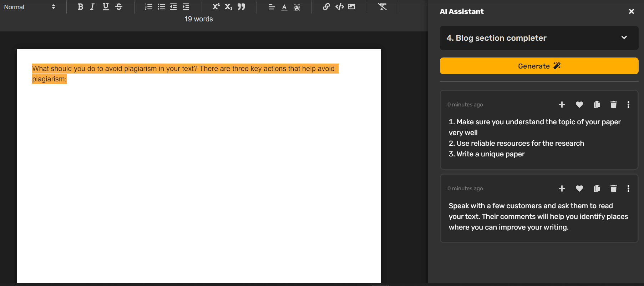Clear text formatting

[x=382, y=7]
